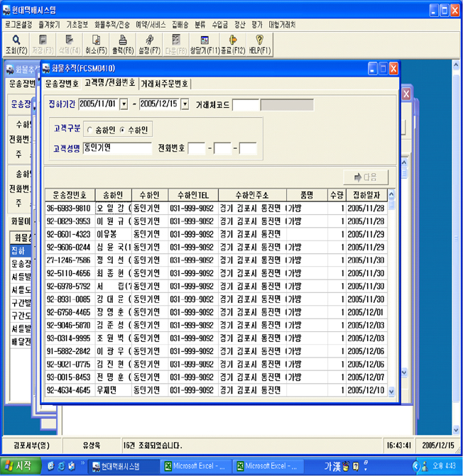This screenshot has height=476, width=463.
Task: Switch to the 거래처주문번호 tab
Action: coord(164,83)
